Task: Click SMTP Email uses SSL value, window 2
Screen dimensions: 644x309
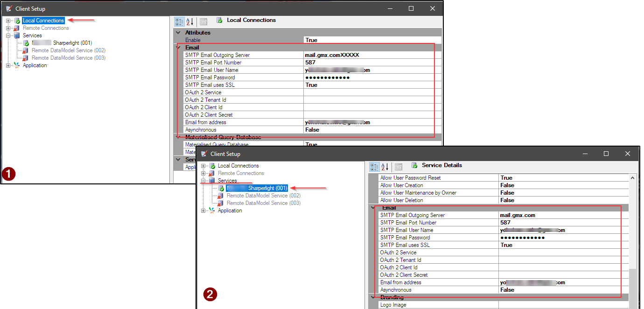Action: pyautogui.click(x=563, y=245)
